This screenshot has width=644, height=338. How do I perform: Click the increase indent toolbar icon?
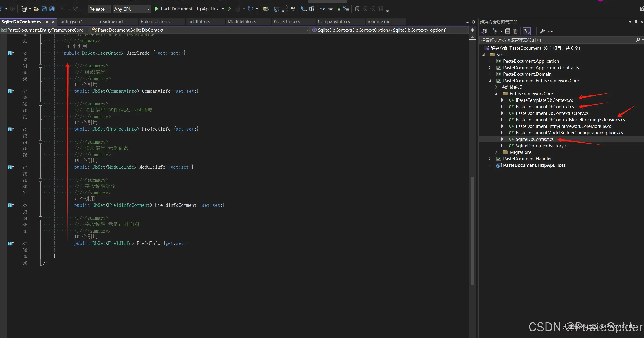[x=330, y=9]
